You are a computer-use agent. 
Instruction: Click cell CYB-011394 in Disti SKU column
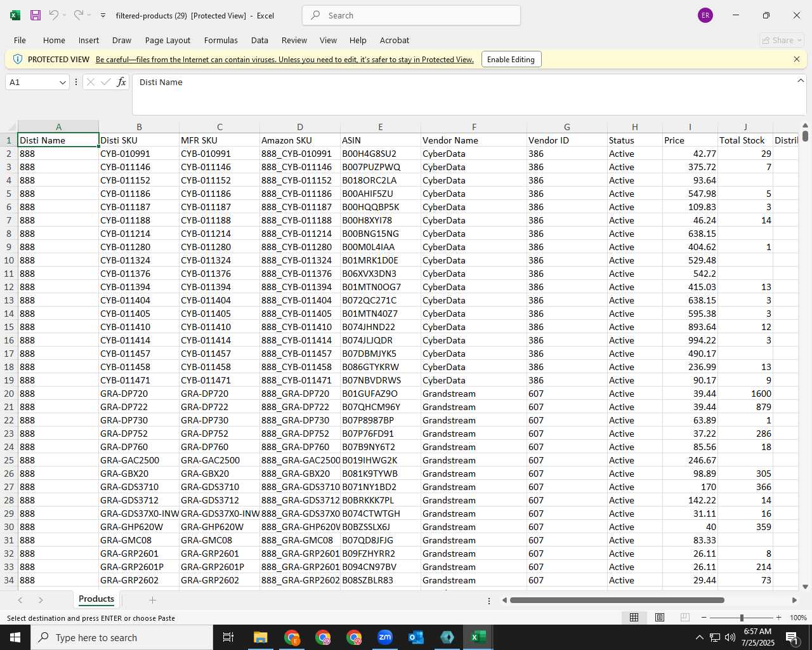[x=139, y=287]
